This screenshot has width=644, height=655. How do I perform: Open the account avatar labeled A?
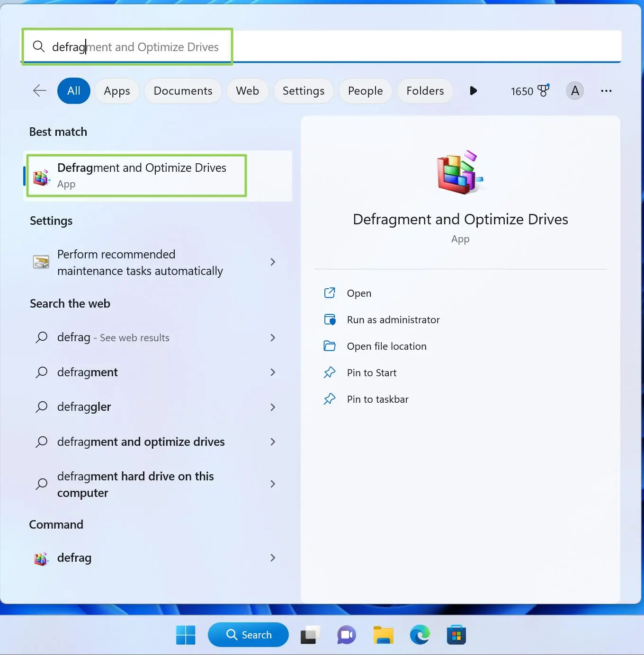[x=575, y=90]
